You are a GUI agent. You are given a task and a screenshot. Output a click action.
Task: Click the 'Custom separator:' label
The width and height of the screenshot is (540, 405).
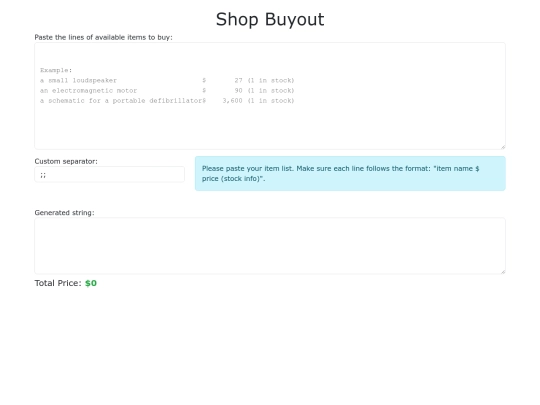click(66, 161)
